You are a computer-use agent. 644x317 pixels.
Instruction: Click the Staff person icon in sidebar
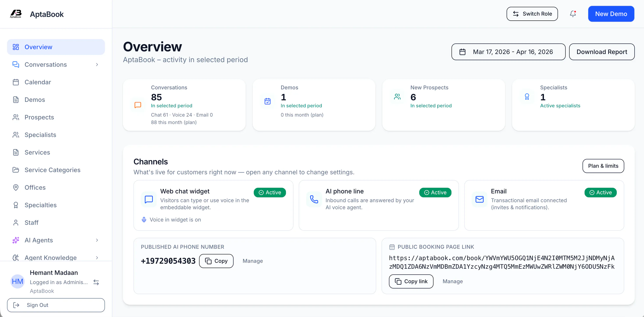(x=16, y=223)
